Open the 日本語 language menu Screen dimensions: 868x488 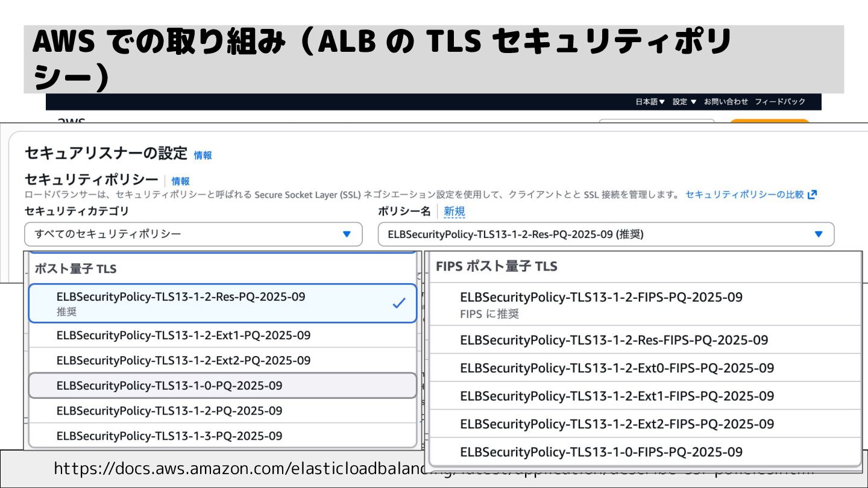click(x=650, y=102)
